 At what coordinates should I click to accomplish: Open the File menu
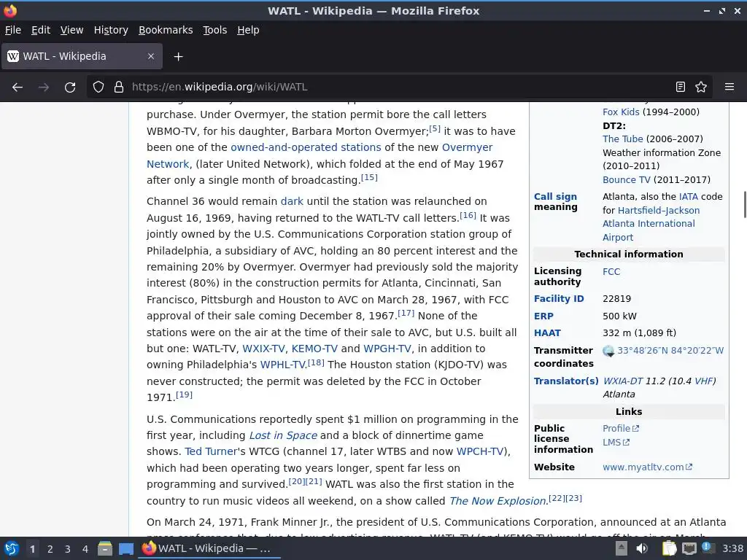(13, 30)
